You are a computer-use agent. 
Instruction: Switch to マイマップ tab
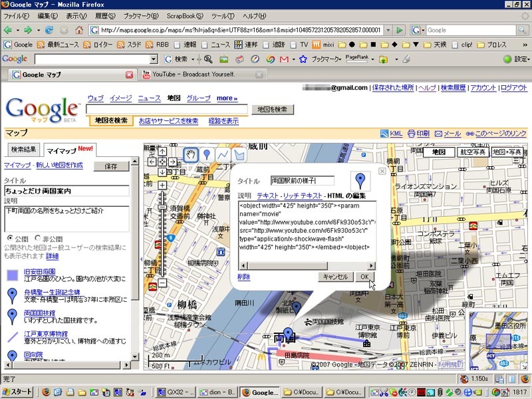tap(70, 150)
